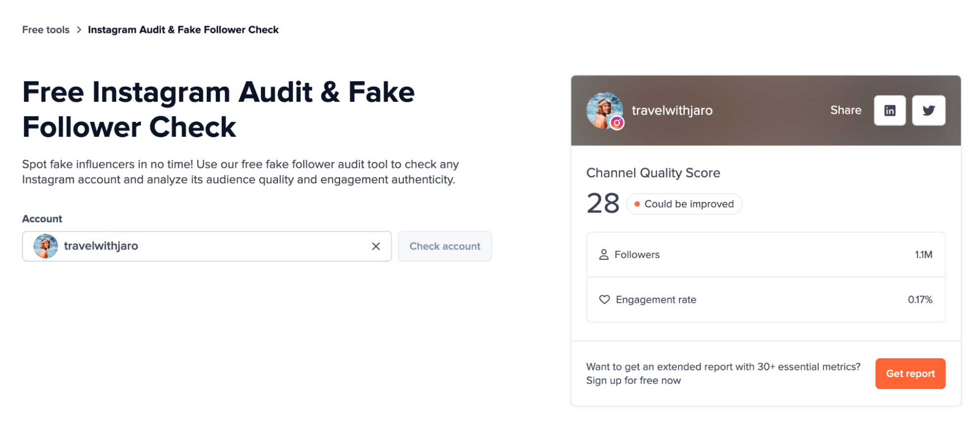This screenshot has height=444, width=980.
Task: Click the orange dot in the status badge
Action: (636, 204)
